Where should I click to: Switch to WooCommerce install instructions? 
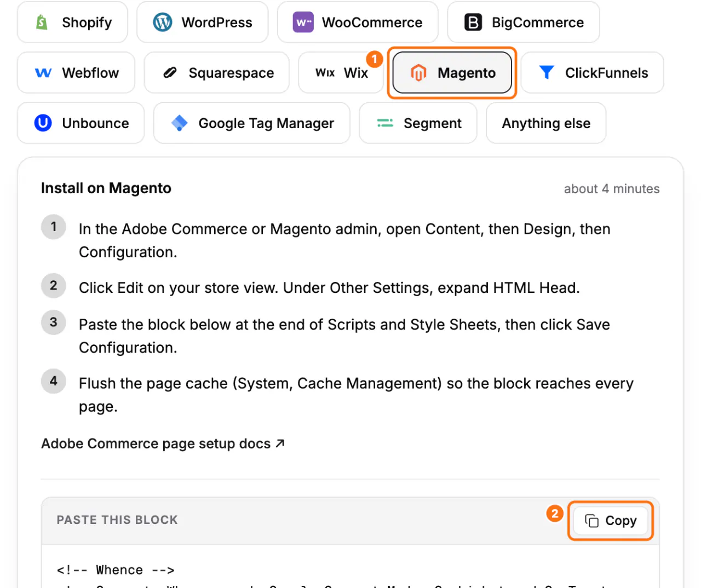[358, 22]
